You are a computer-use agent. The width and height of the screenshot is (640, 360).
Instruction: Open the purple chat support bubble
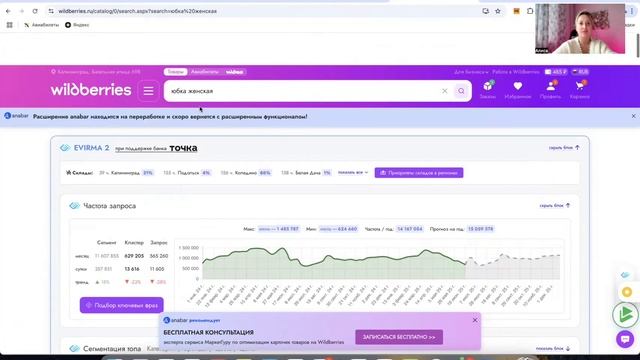(625, 339)
